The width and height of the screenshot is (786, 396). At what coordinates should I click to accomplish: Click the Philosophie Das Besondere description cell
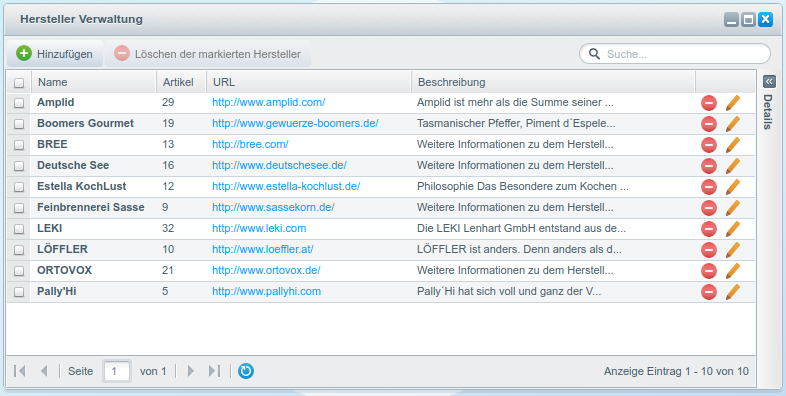pos(553,186)
